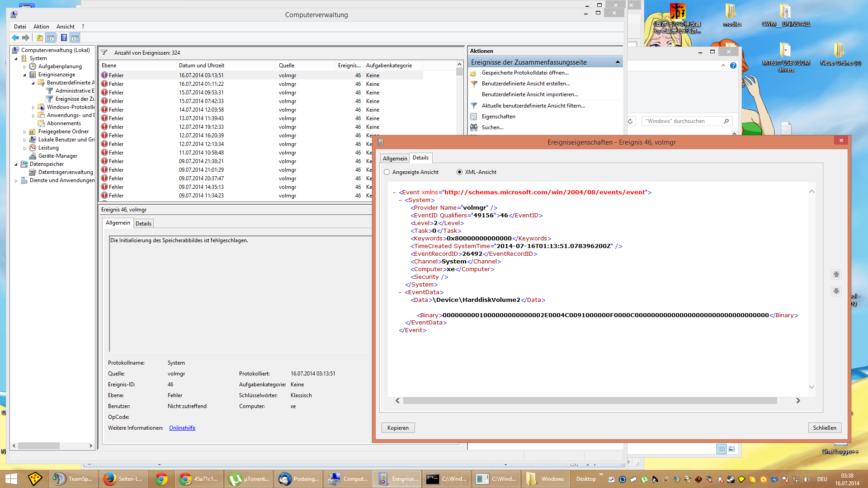868x488 pixels.
Task: Expand the Aufgabenplanung tree node
Action: (25, 67)
